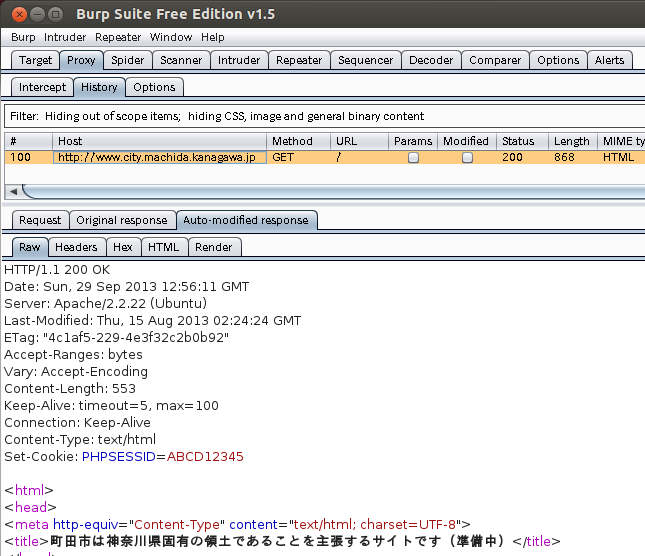The width and height of the screenshot is (645, 556).
Task: Click the Content-Length: 553 line
Action: [x=70, y=389]
